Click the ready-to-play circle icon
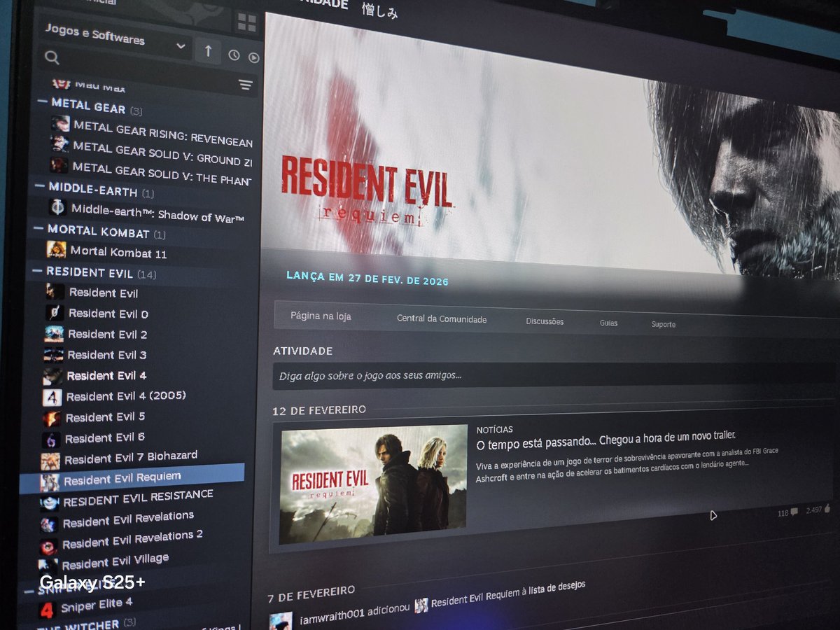This screenshot has width=840, height=630. (253, 57)
